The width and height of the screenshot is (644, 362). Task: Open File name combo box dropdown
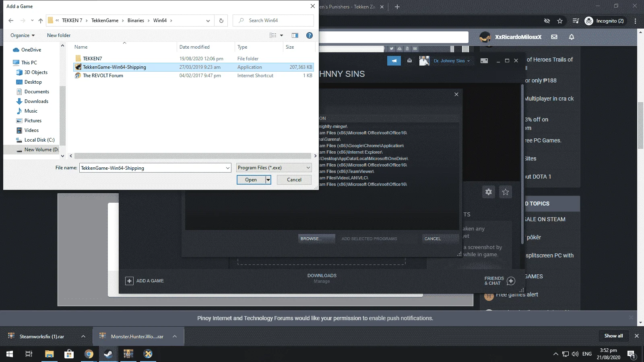tap(228, 168)
